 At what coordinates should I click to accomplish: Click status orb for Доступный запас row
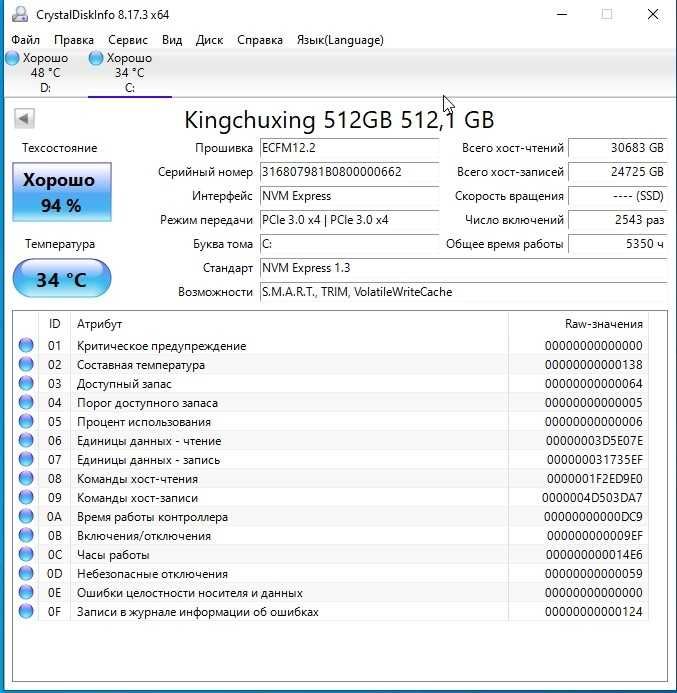tap(26, 383)
